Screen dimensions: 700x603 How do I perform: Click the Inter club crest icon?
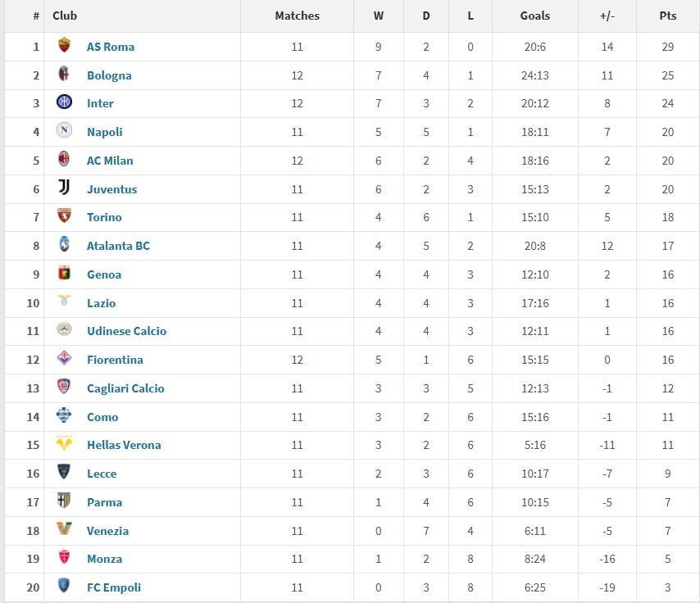coord(64,102)
